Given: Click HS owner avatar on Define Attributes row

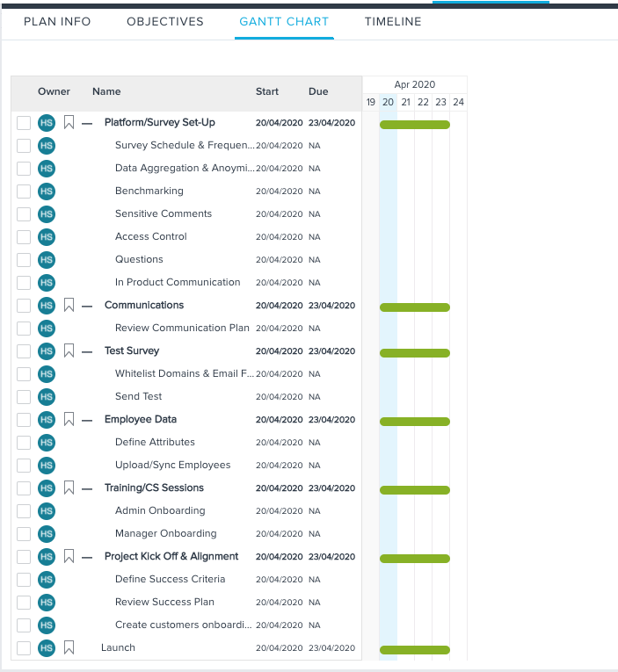Looking at the screenshot, I should pyautogui.click(x=47, y=442).
